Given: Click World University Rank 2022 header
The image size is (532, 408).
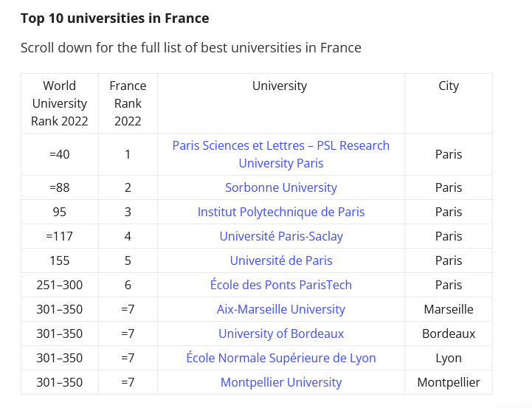Looking at the screenshot, I should (x=60, y=103).
